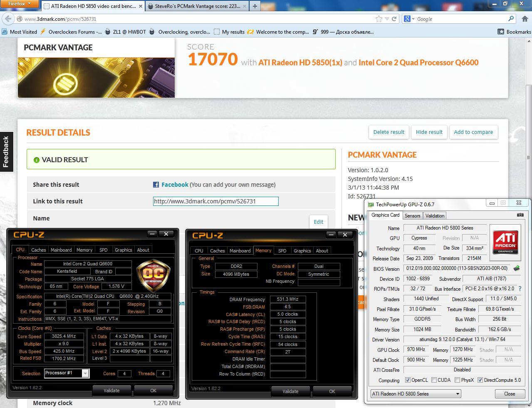
Task: Switch to the Validation tab in GPU-Z
Action: pos(435,215)
